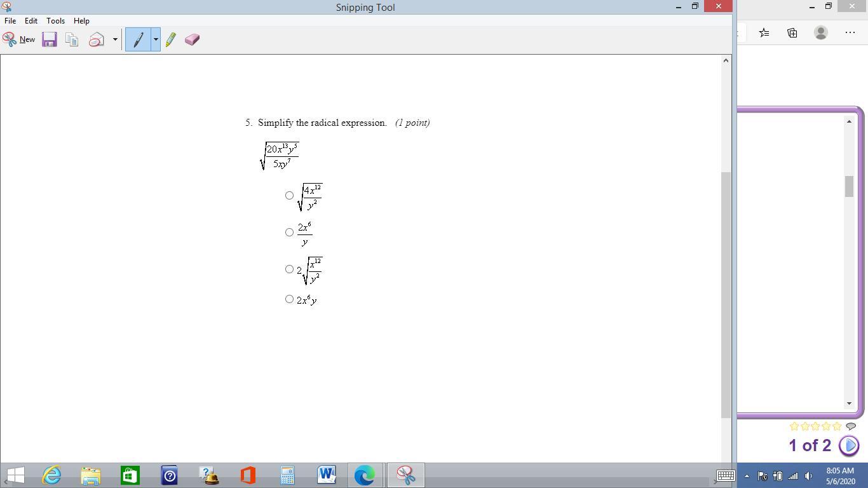Select the answer option 2x⁶ over y
868x488 pixels.
pos(289,233)
